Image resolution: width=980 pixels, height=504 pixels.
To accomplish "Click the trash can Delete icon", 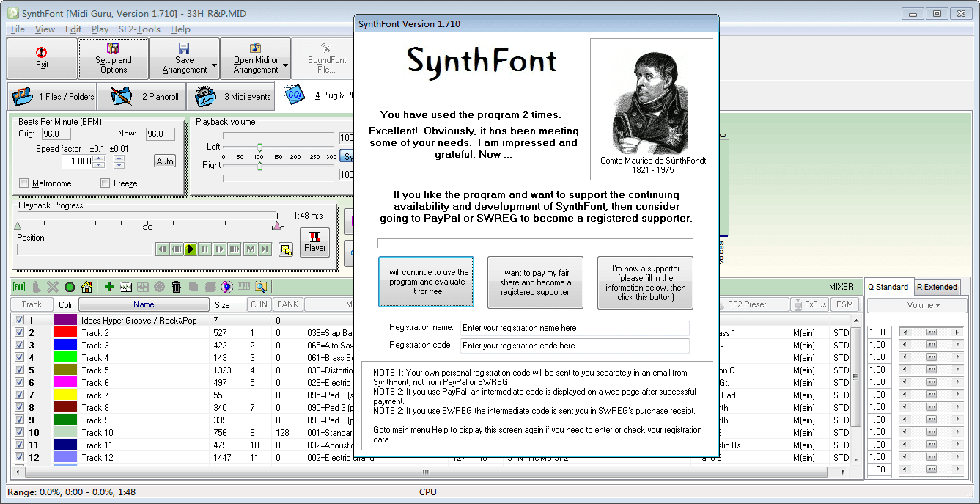I will pos(176,286).
